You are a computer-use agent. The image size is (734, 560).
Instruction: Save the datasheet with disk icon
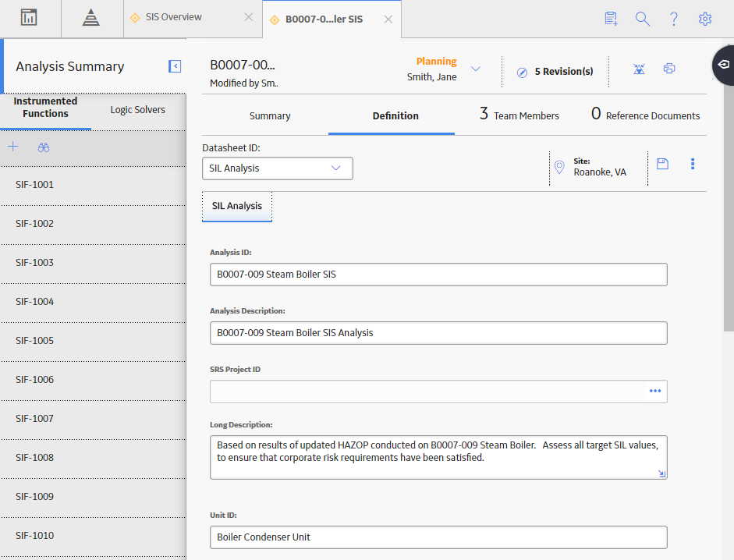point(662,164)
